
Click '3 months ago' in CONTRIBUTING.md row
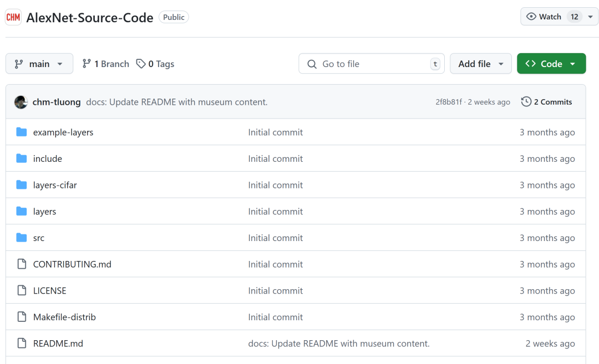(x=547, y=264)
